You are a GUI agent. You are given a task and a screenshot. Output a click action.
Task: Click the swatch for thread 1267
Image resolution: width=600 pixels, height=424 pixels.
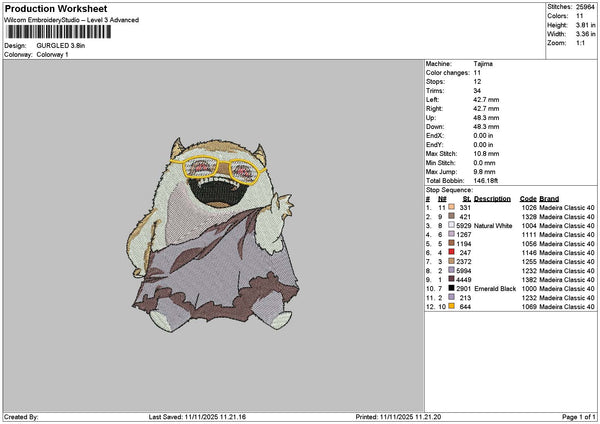[x=452, y=234]
